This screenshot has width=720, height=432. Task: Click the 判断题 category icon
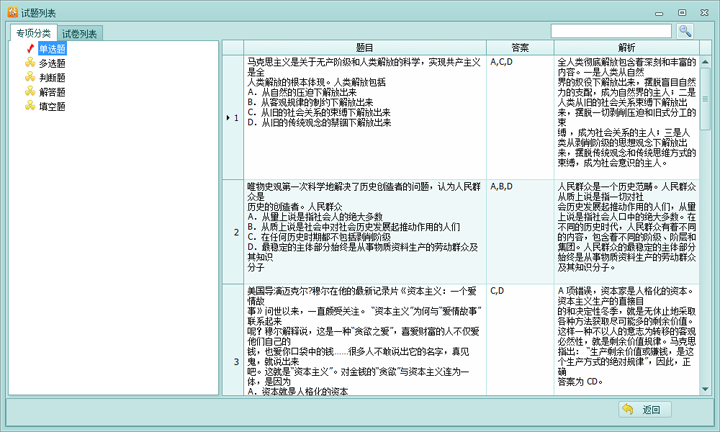coord(30,77)
